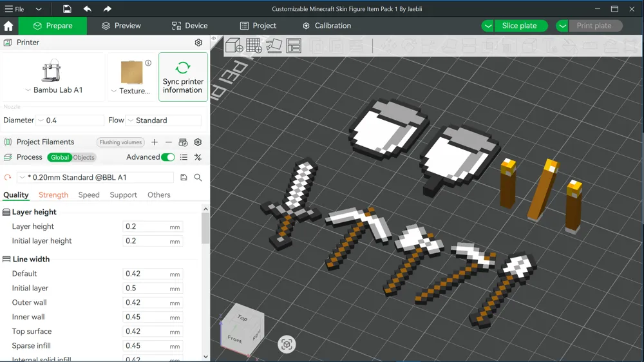This screenshot has width=644, height=362.
Task: Select the Strength settings tab
Action: [x=53, y=195]
